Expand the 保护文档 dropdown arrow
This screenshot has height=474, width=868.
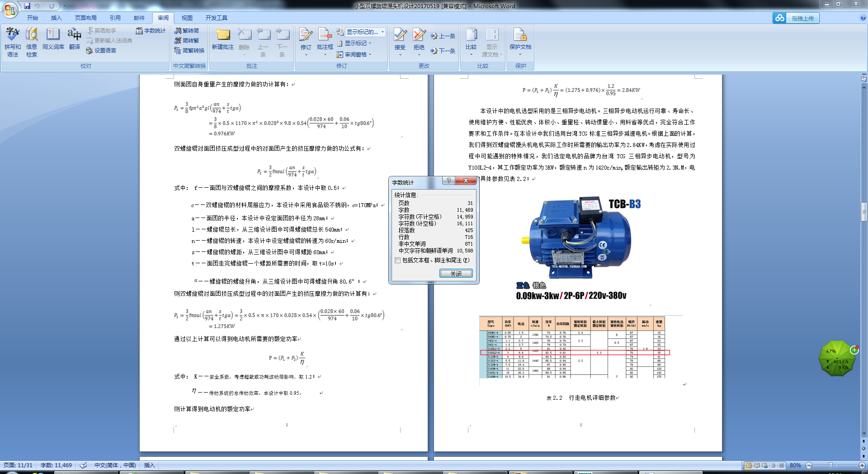click(520, 55)
